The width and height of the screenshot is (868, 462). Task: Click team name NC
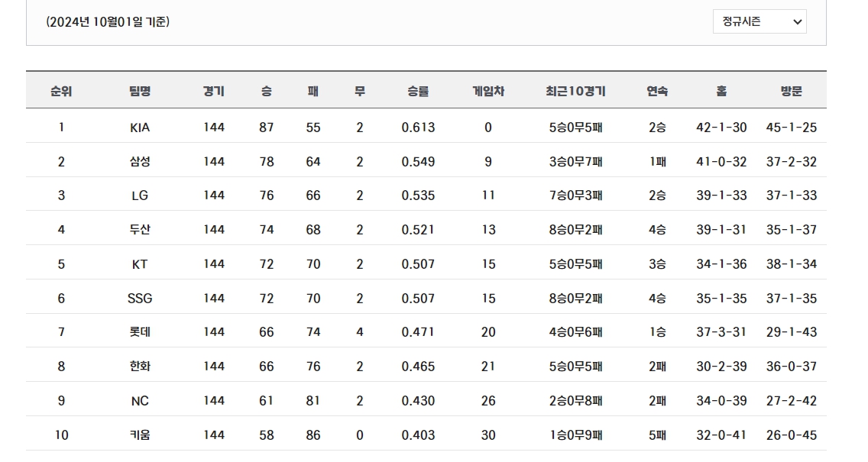[x=140, y=401]
